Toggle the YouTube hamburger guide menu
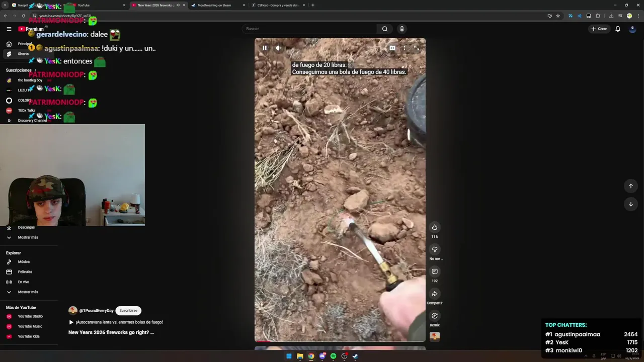644x362 pixels. coord(9,29)
